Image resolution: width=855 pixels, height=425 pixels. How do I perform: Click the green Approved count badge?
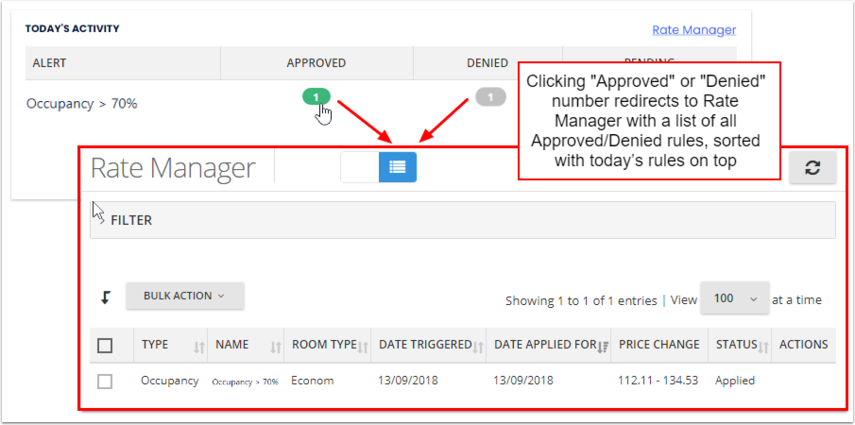click(x=316, y=97)
